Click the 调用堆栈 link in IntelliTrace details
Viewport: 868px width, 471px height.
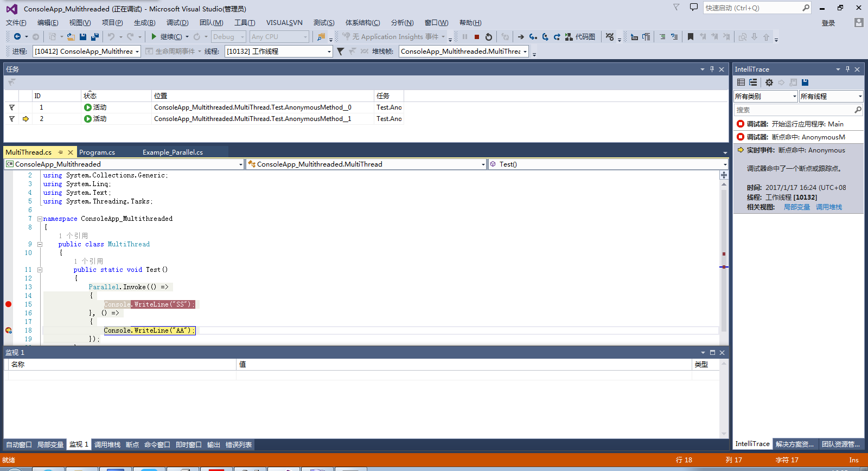coord(829,207)
